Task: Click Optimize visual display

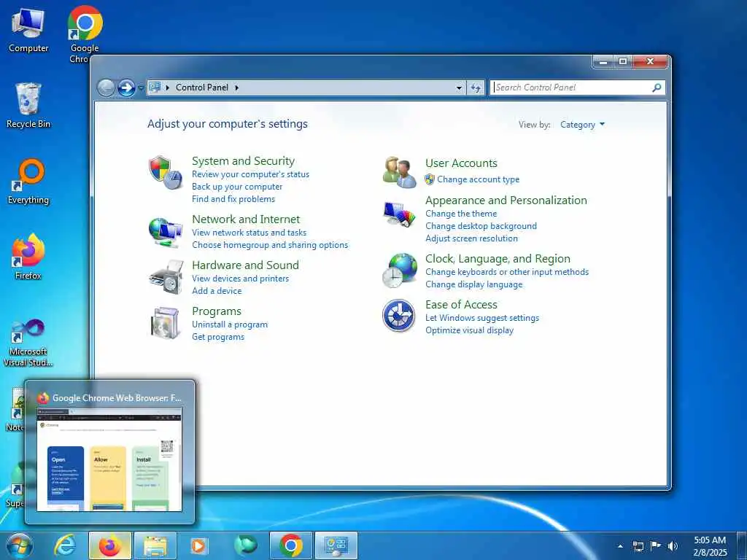Action: tap(469, 330)
